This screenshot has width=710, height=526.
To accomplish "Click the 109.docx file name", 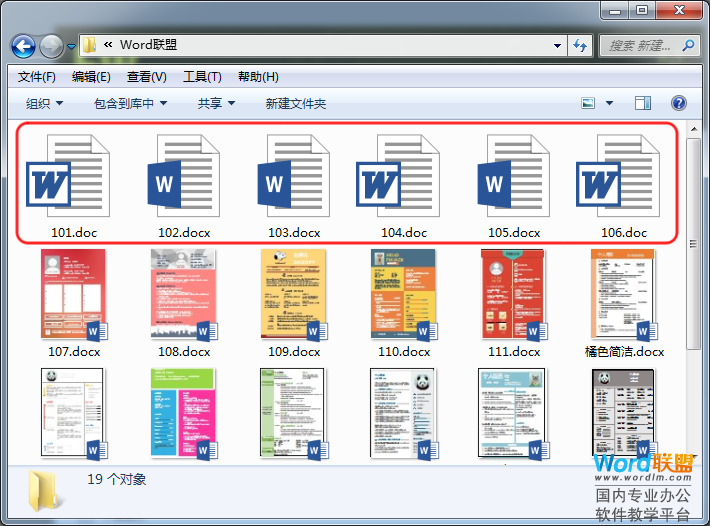I will [294, 352].
